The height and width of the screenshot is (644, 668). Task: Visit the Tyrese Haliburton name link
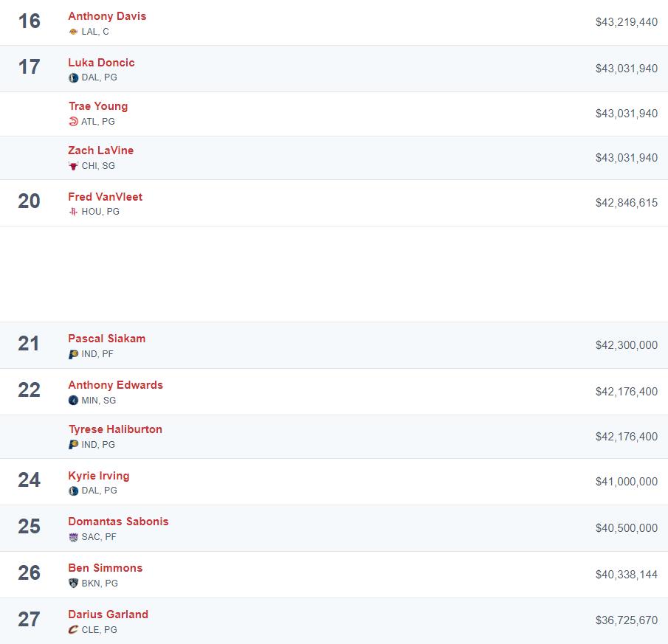115,429
